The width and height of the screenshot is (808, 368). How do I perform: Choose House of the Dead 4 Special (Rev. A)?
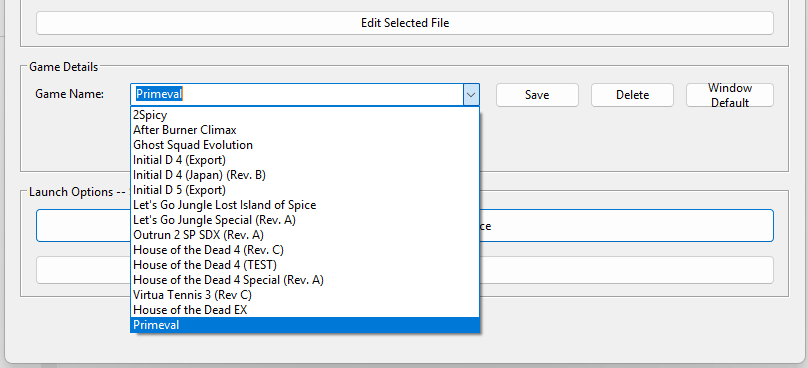tap(305, 280)
